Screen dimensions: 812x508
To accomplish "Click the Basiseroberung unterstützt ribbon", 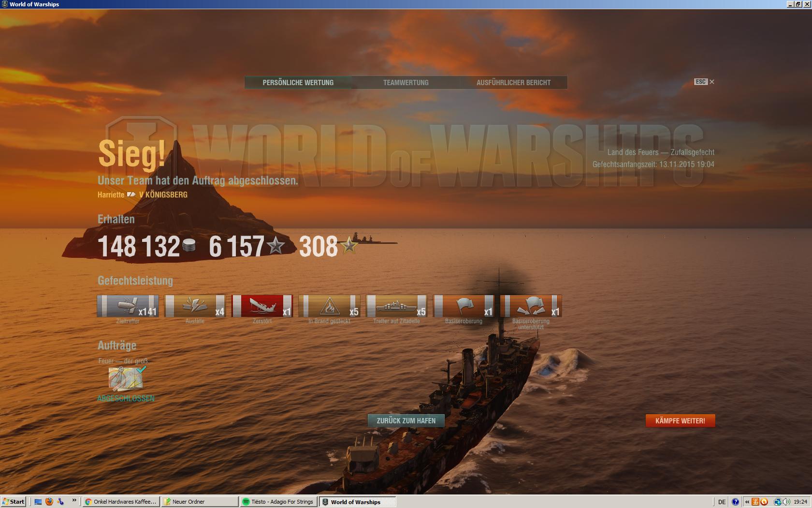I will pos(530,306).
